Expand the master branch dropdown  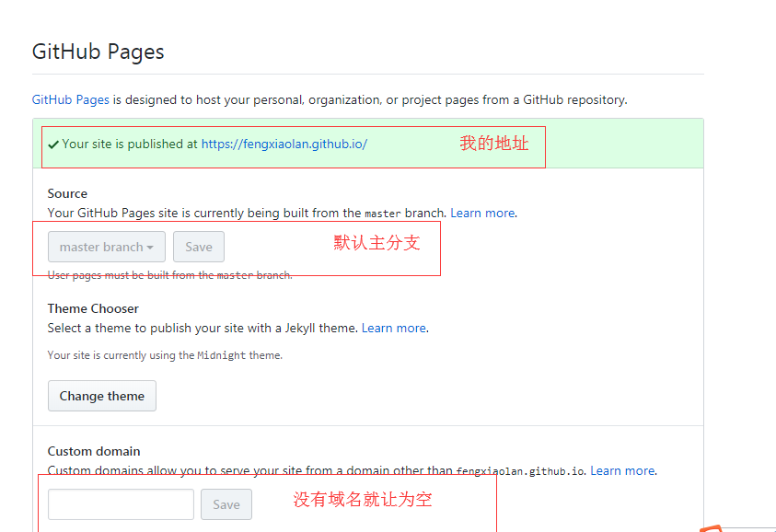click(x=107, y=247)
